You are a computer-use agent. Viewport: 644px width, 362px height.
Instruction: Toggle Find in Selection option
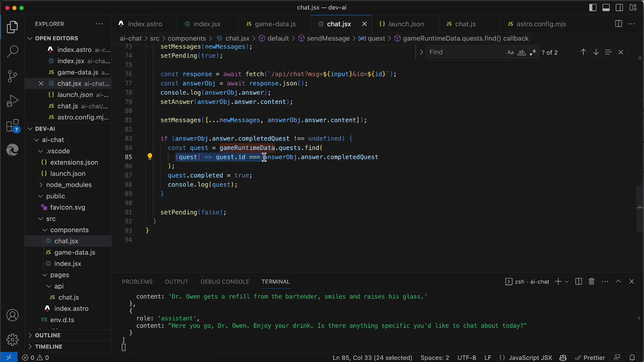click(x=608, y=52)
